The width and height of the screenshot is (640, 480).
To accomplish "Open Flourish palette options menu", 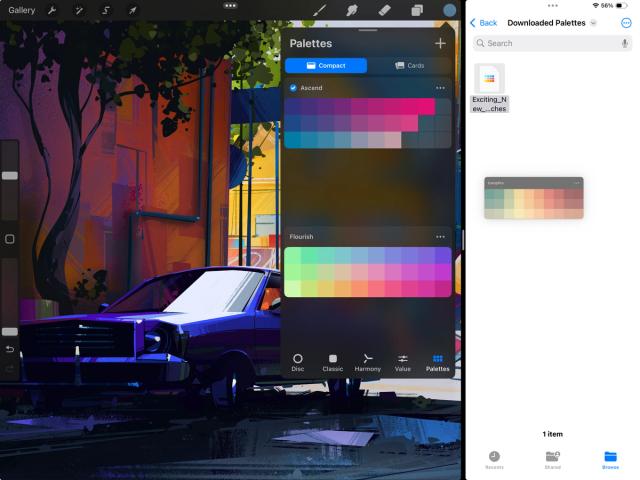I will coord(440,237).
